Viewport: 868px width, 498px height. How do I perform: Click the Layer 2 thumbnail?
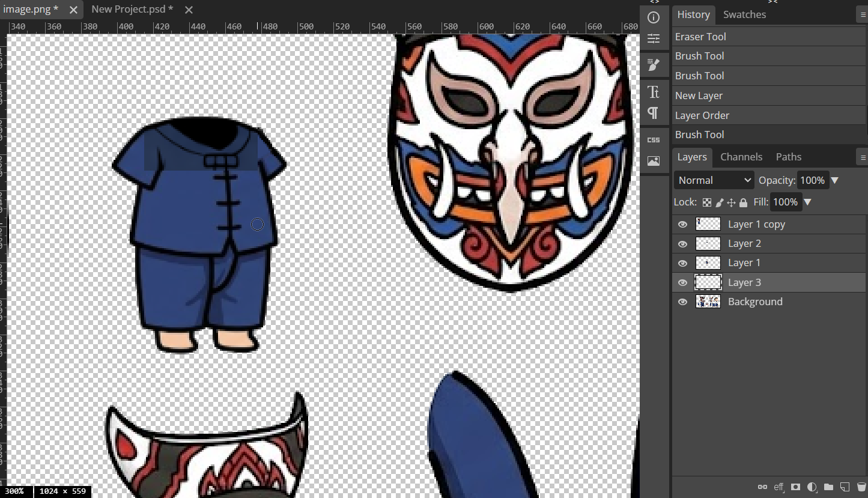[x=708, y=244]
